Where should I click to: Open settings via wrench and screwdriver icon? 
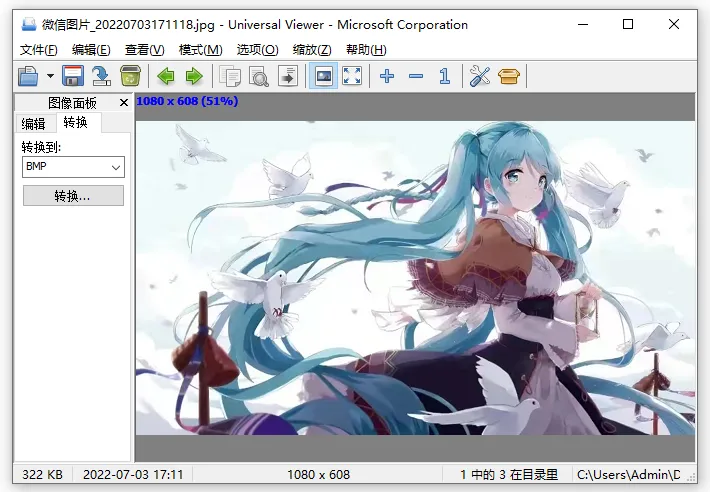pos(480,76)
